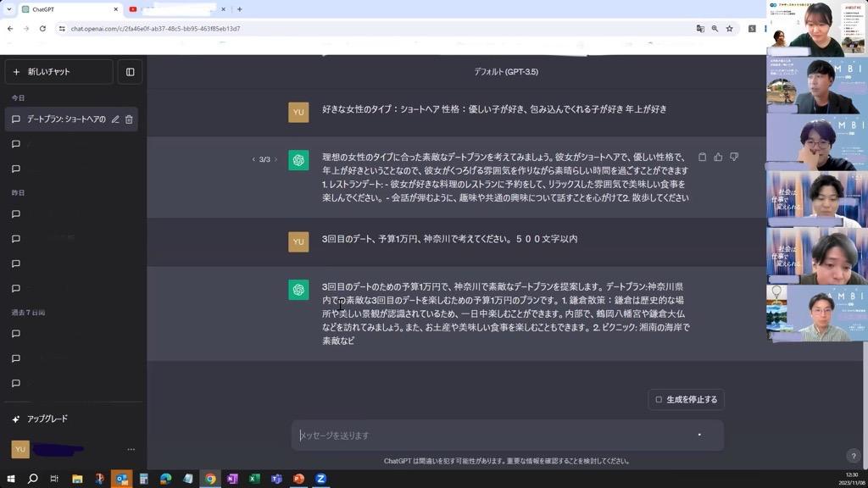This screenshot has height=488, width=868.
Task: Rename the デートプラン chat with pencil icon
Action: click(x=115, y=119)
